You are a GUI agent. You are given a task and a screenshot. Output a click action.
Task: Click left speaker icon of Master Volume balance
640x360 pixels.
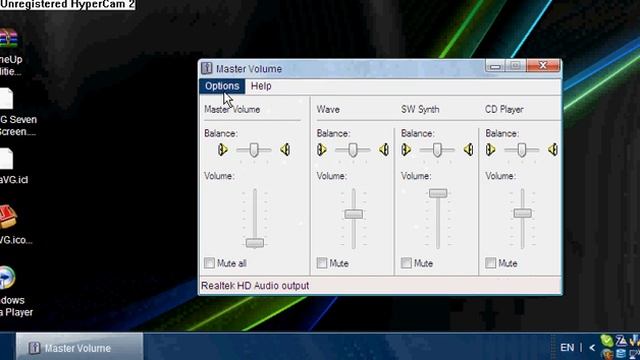coord(222,150)
